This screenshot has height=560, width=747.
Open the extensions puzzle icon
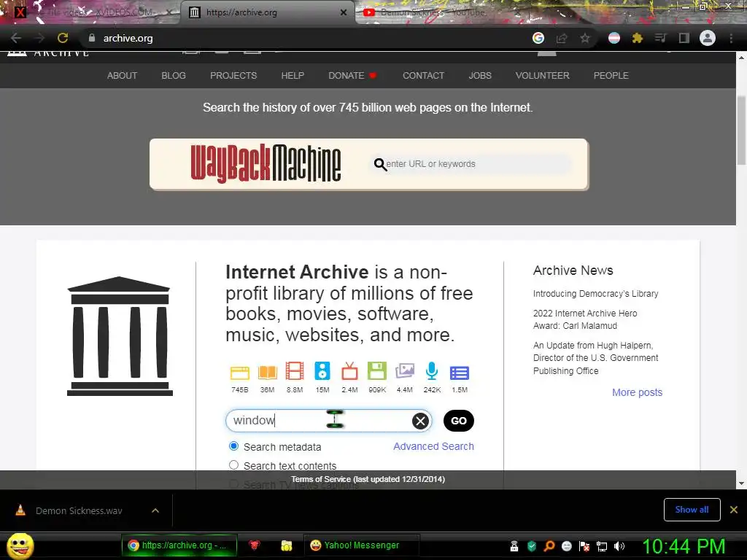638,38
